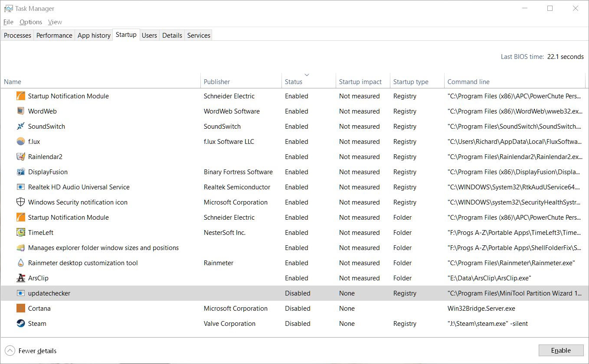The image size is (589, 364).
Task: Open the Options menu
Action: [x=31, y=22]
